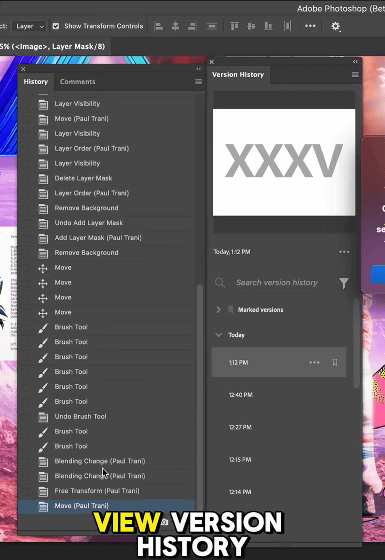The height and width of the screenshot is (560, 385).
Task: Click the Align top edges icon
Action: 234,26
